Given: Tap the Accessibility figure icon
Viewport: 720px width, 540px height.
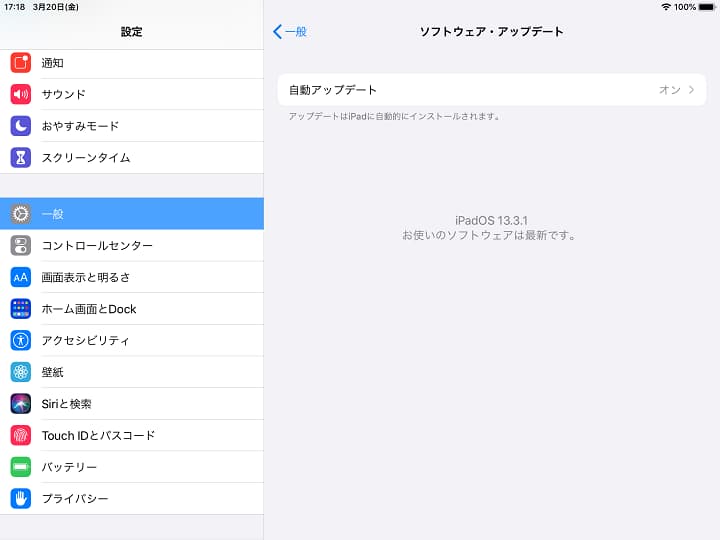Looking at the screenshot, I should point(21,340).
